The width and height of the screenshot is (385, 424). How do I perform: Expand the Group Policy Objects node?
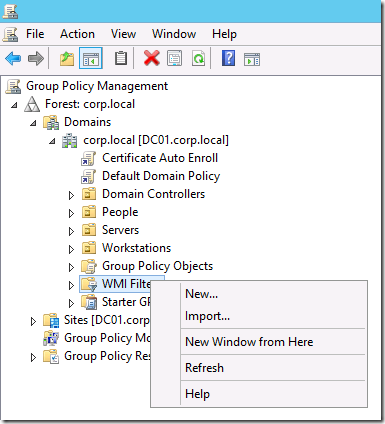[71, 267]
